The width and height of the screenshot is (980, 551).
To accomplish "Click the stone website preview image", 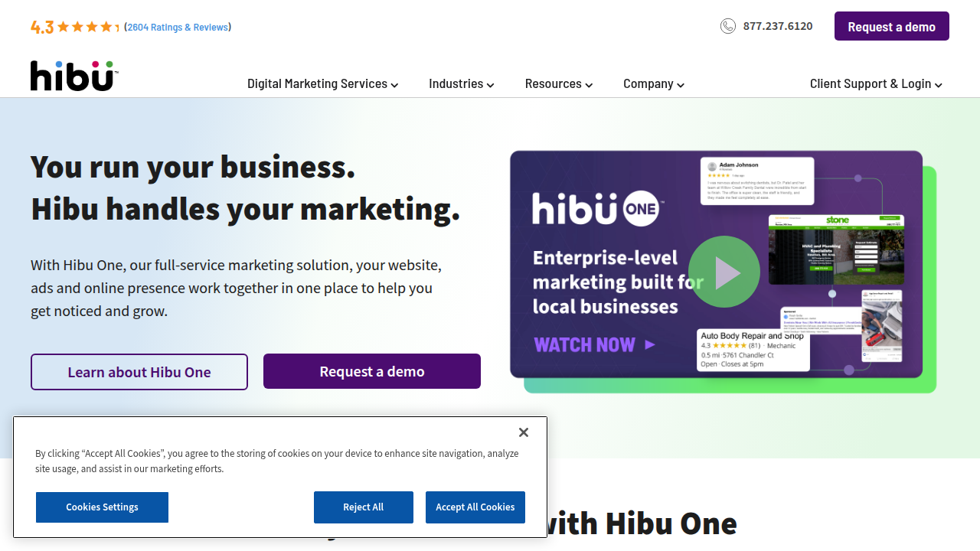I will (836, 249).
